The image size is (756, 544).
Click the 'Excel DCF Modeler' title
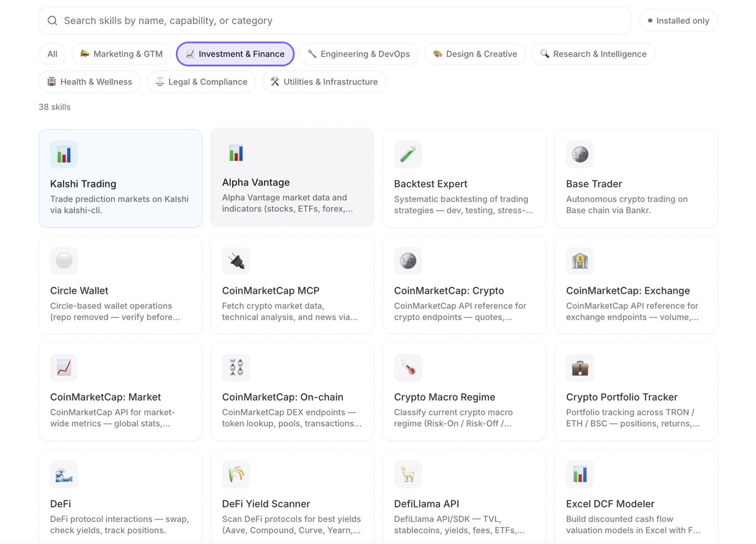610,504
